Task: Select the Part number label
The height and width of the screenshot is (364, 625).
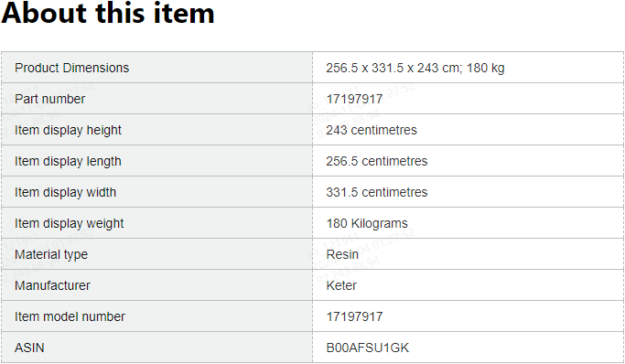Action: pyautogui.click(x=49, y=99)
